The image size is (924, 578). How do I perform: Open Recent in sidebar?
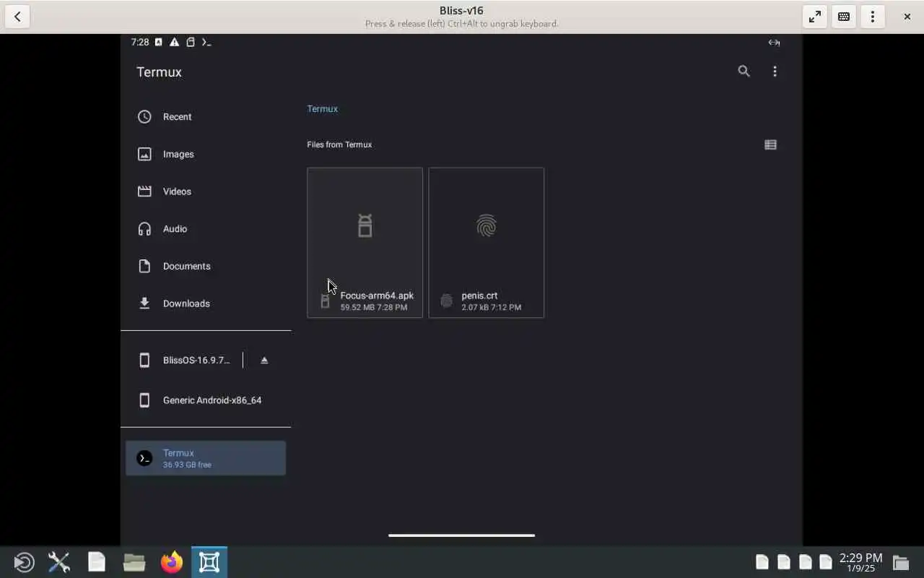[x=206, y=116]
